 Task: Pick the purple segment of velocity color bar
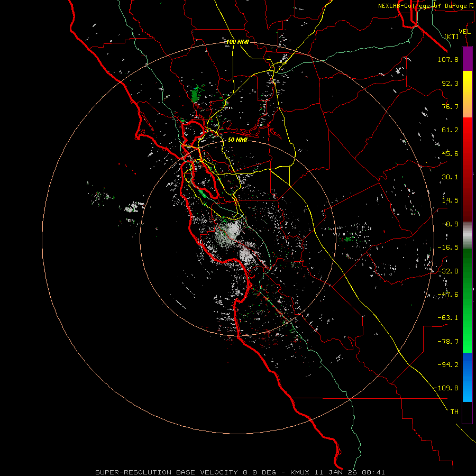click(467, 59)
